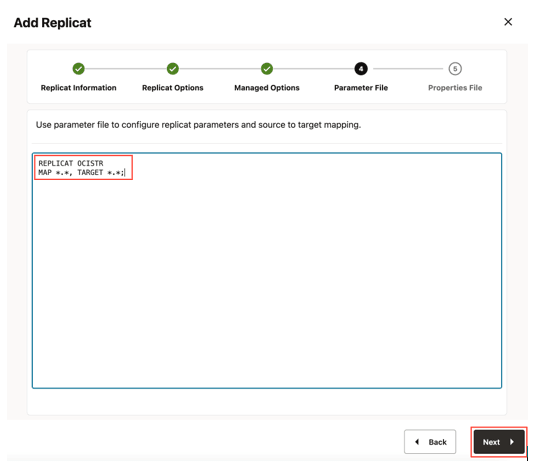The height and width of the screenshot is (464, 539).
Task: Click the Replicat Information completed checkmark
Action: pyautogui.click(x=78, y=69)
